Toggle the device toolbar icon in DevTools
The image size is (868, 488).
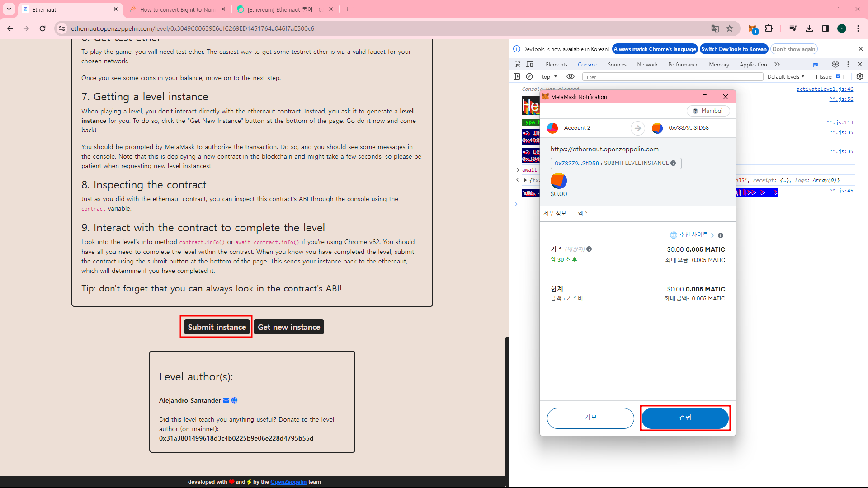coord(530,65)
